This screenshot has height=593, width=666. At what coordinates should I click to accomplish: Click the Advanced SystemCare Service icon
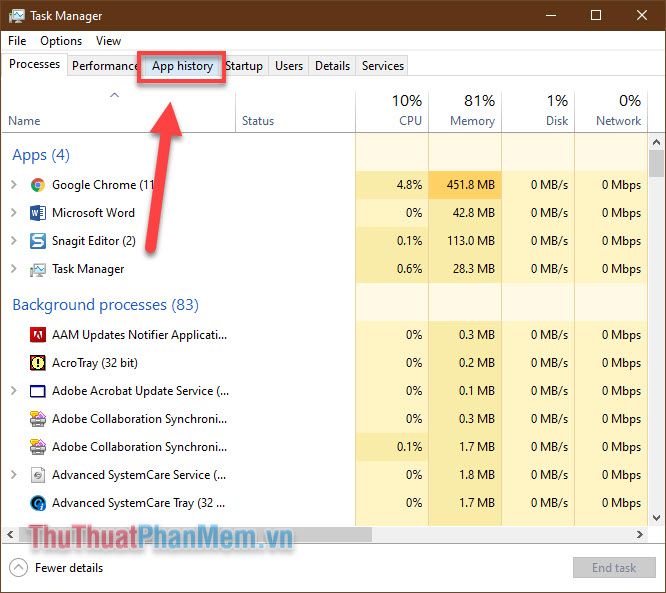[38, 475]
